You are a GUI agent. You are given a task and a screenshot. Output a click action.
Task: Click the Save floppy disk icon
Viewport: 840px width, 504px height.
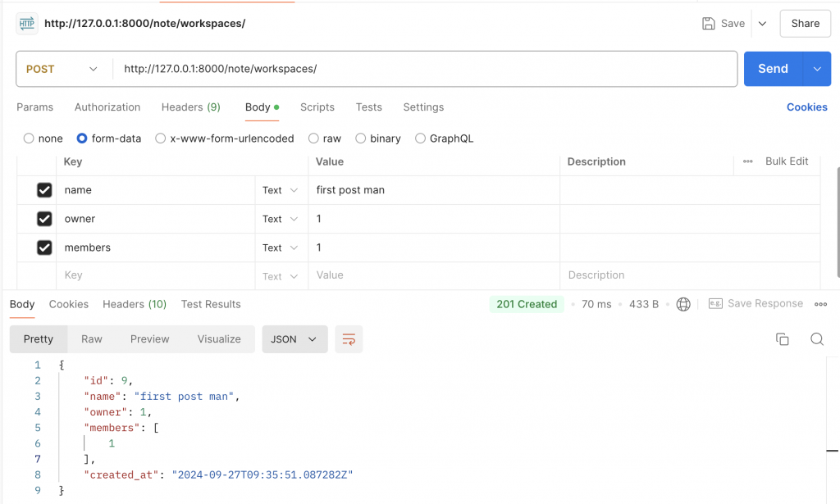coord(708,24)
